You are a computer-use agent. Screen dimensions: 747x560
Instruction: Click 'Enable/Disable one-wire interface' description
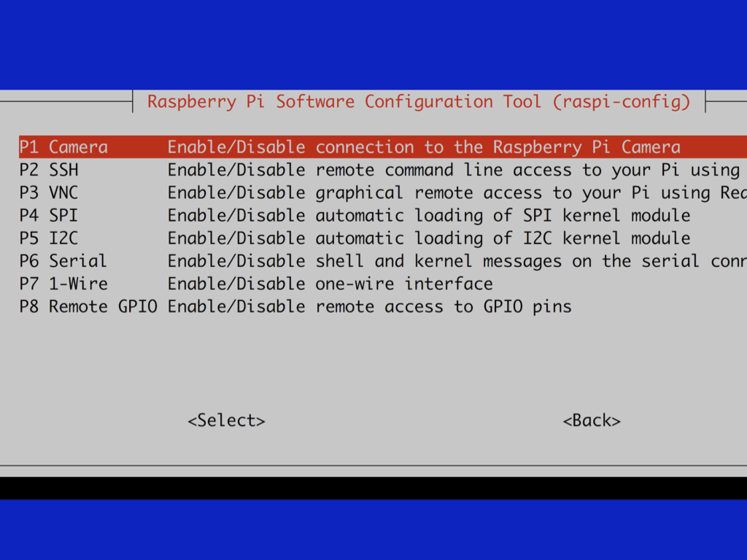point(330,284)
